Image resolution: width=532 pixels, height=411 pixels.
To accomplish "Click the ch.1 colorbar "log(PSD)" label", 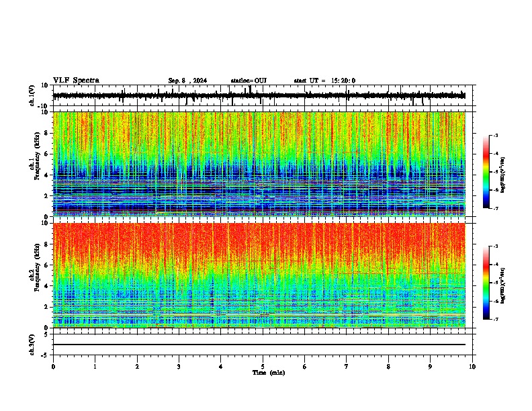I will (x=503, y=175).
